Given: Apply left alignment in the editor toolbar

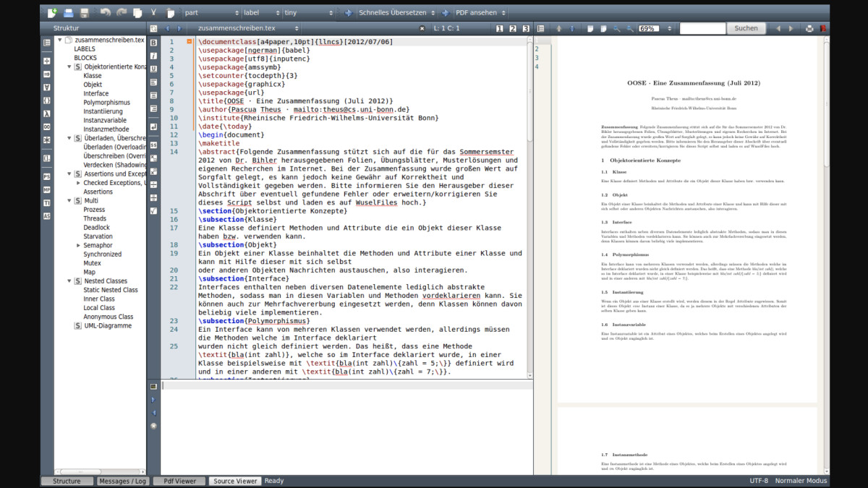Looking at the screenshot, I should (153, 82).
